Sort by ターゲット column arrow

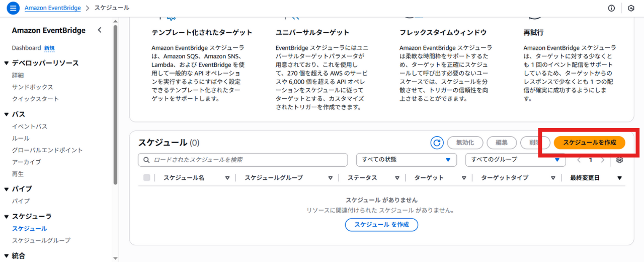[x=464, y=178]
